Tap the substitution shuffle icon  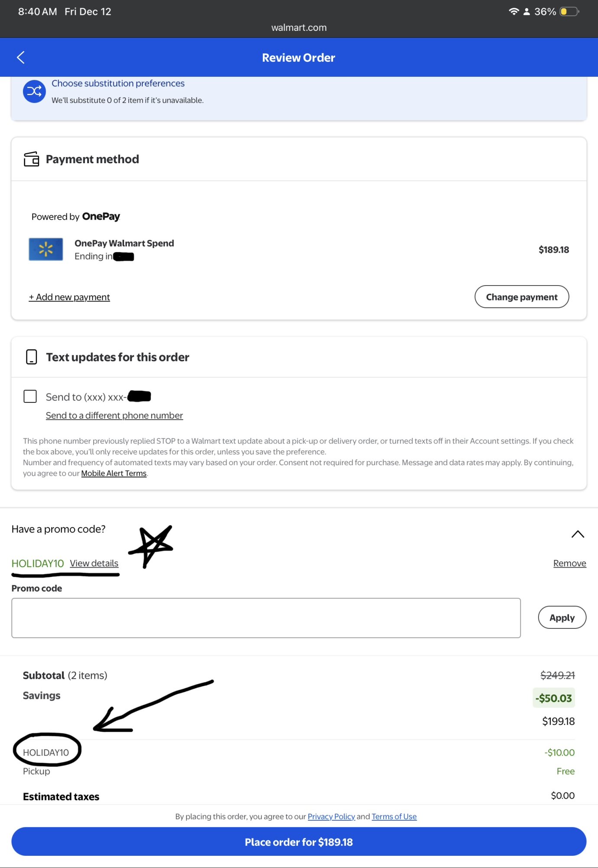tap(34, 91)
